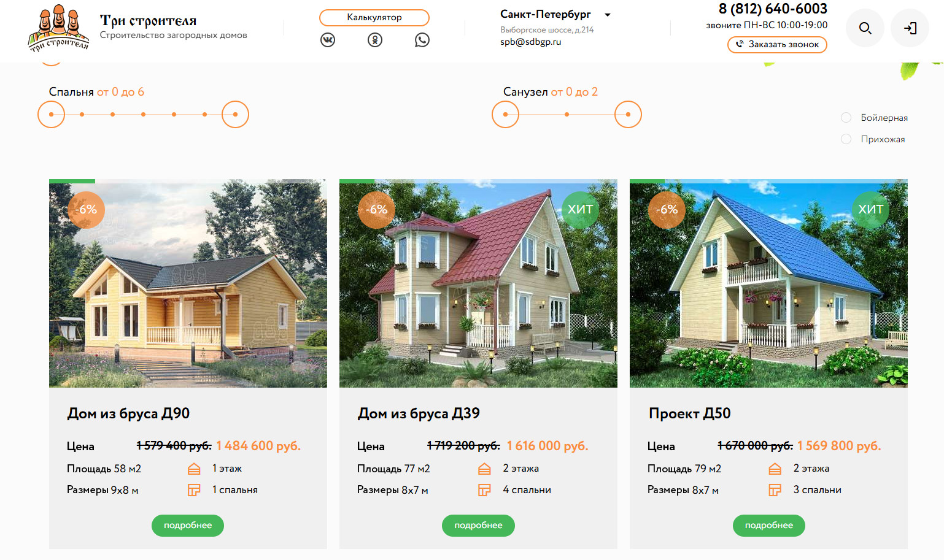The width and height of the screenshot is (944, 560).
Task: Open the WhatsApp chat icon
Action: [x=422, y=40]
